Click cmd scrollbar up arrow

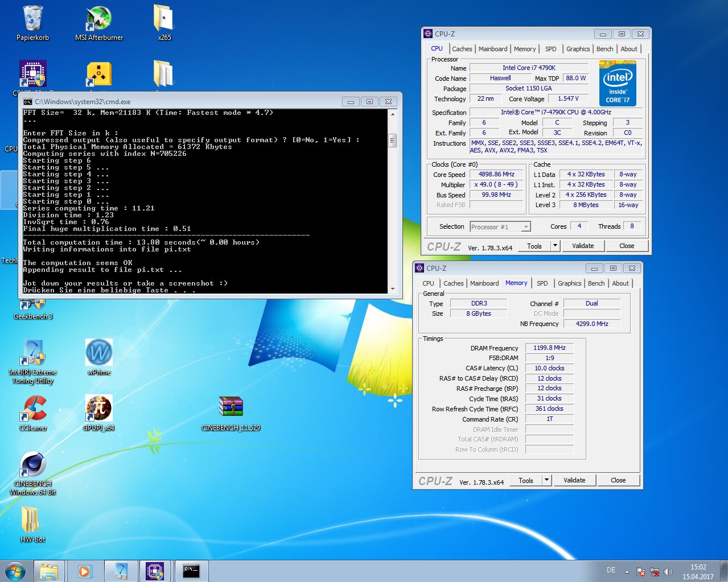pyautogui.click(x=392, y=114)
